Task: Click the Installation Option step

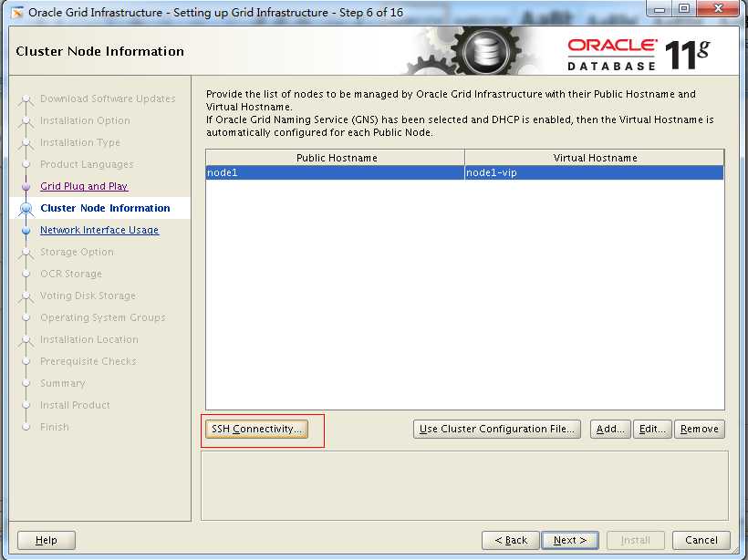Action: (85, 120)
